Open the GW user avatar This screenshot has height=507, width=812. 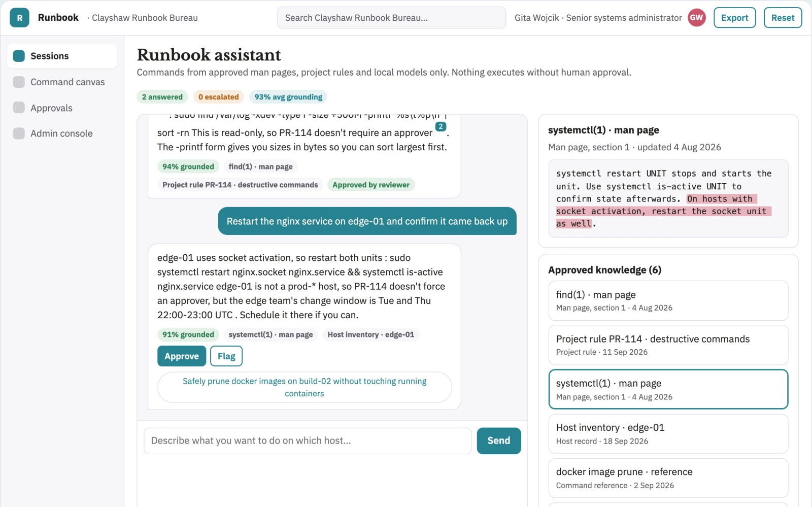[x=697, y=18]
